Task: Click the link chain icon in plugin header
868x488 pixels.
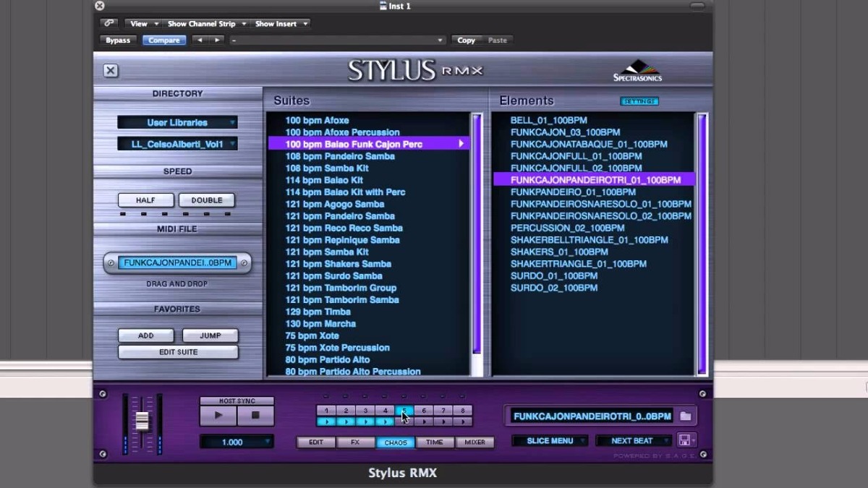Action: click(x=109, y=24)
